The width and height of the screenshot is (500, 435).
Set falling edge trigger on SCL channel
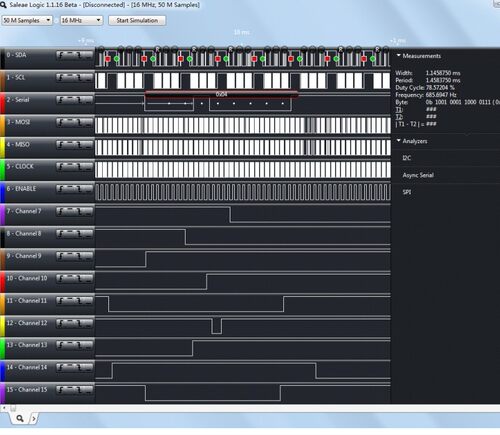click(79, 77)
